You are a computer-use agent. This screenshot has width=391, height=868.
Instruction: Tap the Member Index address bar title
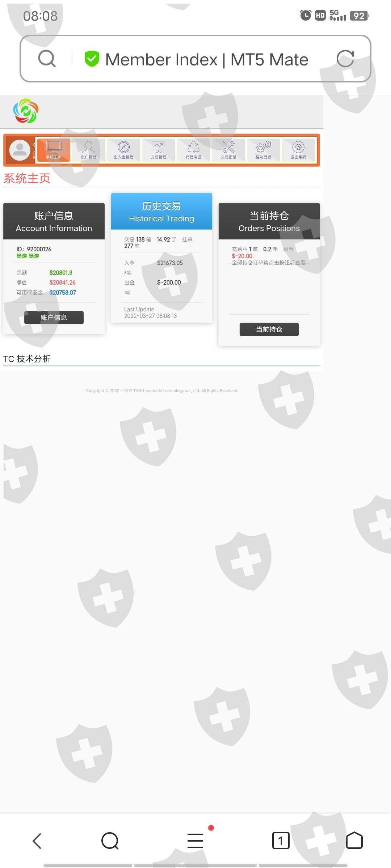(x=207, y=59)
